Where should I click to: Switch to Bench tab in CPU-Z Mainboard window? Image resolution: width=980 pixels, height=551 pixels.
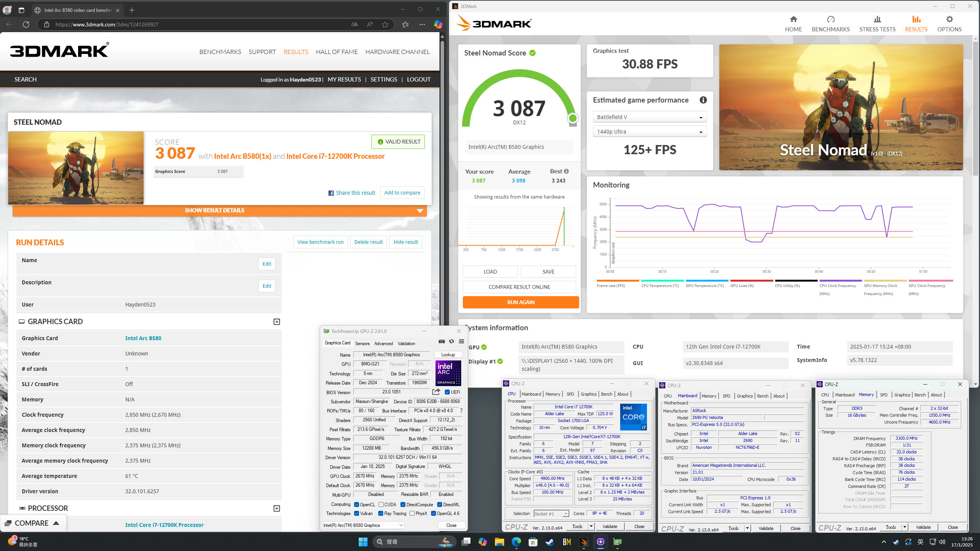tap(763, 396)
